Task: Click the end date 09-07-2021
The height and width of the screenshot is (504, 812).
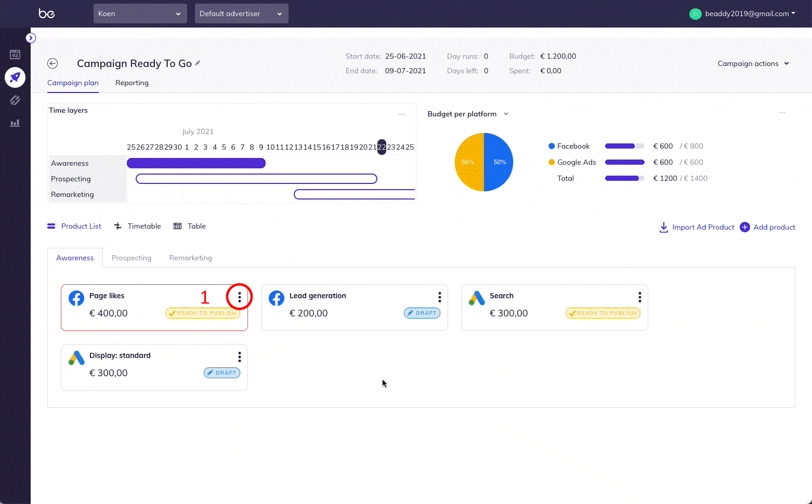Action: (x=405, y=71)
